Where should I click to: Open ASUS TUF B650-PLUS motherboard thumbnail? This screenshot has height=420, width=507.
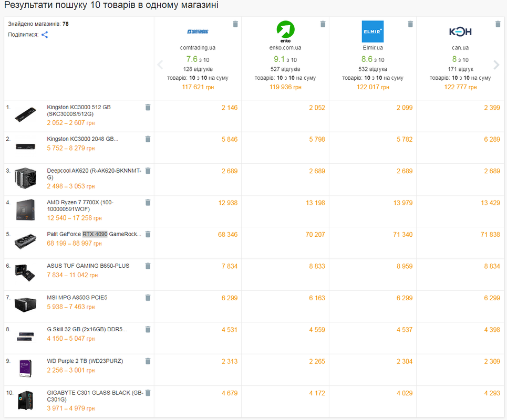pos(25,273)
